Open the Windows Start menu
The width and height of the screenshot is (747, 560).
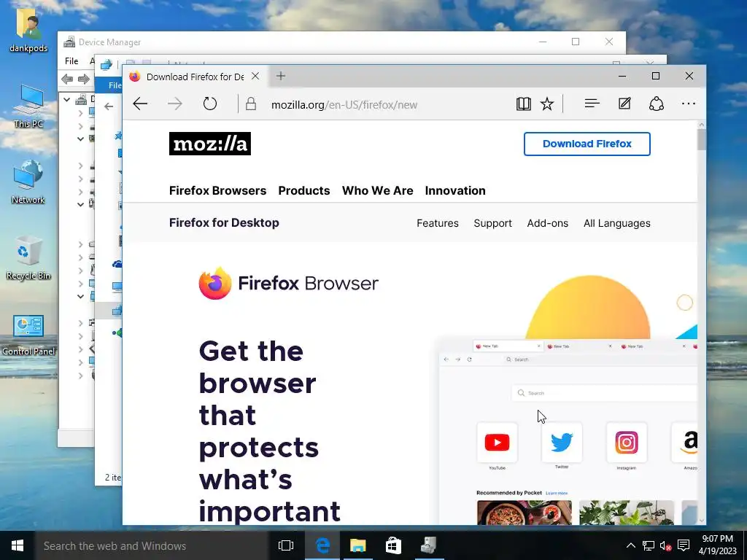point(18,545)
